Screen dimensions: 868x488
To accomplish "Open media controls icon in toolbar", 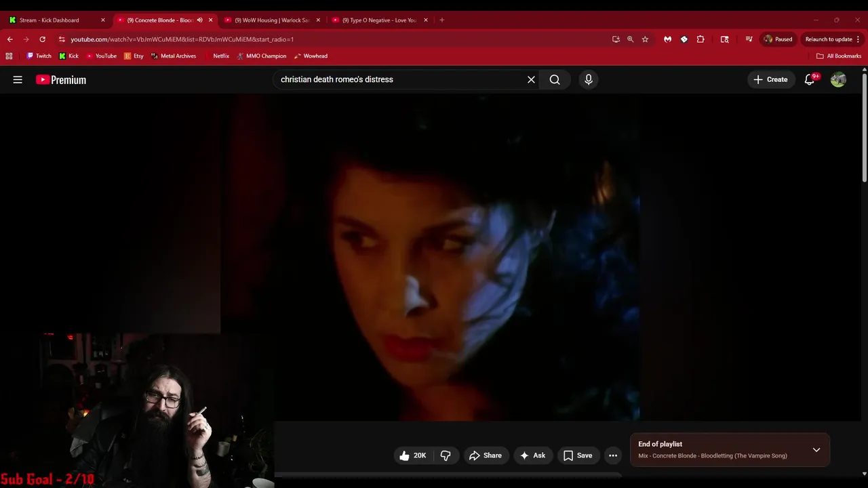I will [749, 39].
